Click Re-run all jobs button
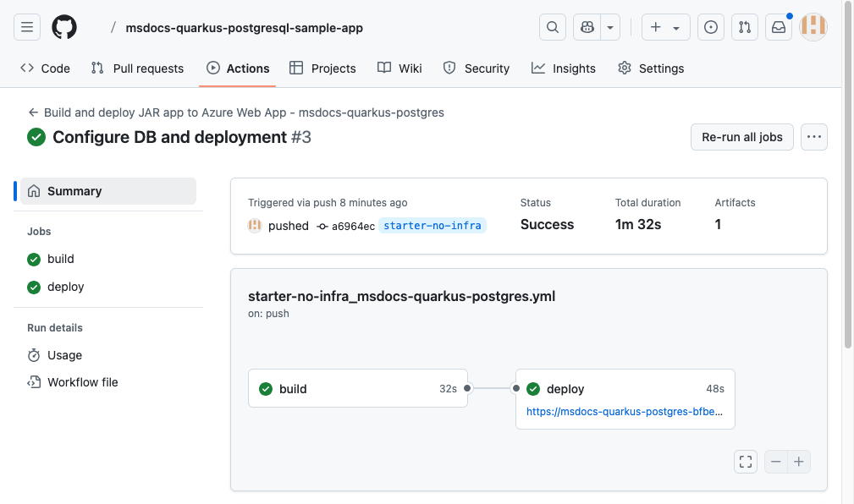Image resolution: width=854 pixels, height=504 pixels. (x=741, y=137)
